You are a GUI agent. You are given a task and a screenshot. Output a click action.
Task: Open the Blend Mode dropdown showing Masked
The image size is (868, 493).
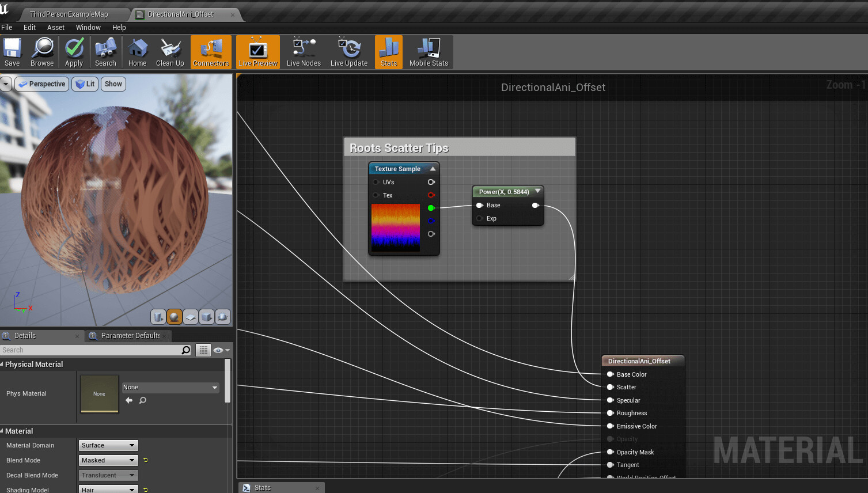[x=108, y=460]
